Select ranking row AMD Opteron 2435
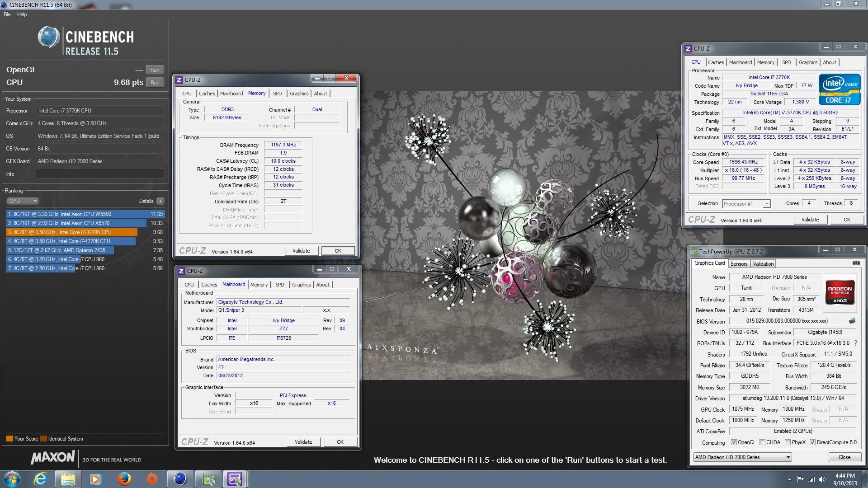This screenshot has height=488, width=868. click(85, 250)
